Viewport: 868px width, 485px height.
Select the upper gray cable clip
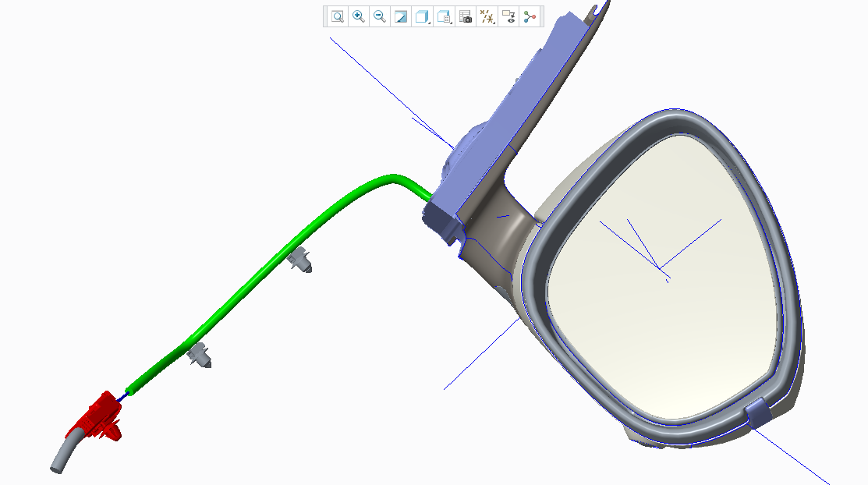(x=299, y=260)
